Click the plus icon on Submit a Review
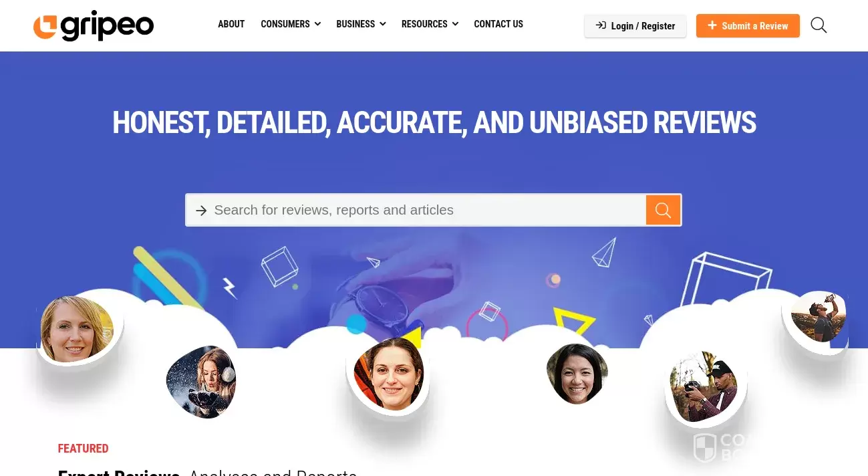 (x=712, y=25)
